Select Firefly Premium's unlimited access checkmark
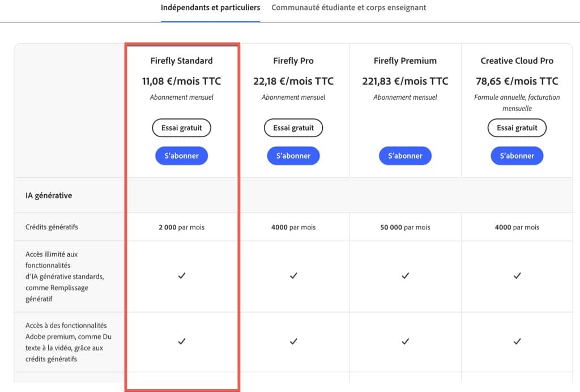 (405, 276)
